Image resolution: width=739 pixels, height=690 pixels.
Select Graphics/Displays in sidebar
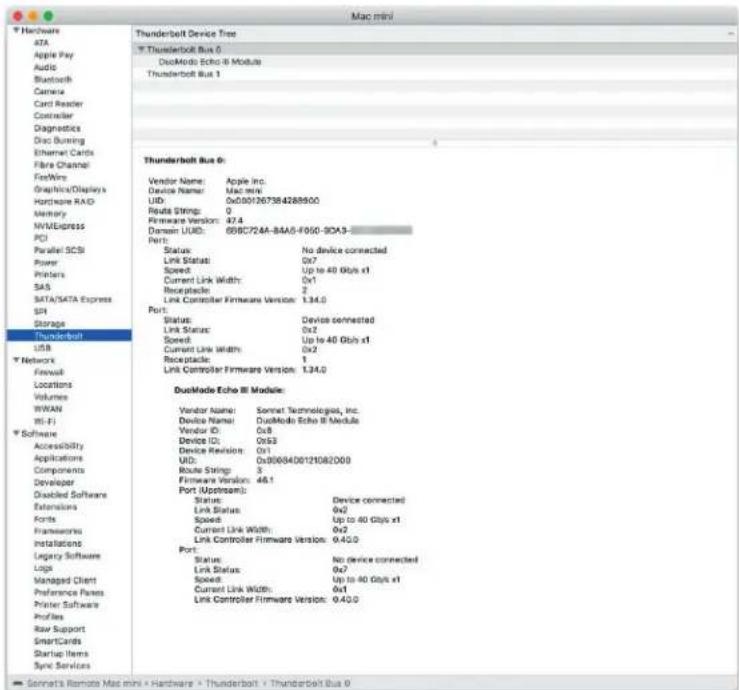(70, 189)
